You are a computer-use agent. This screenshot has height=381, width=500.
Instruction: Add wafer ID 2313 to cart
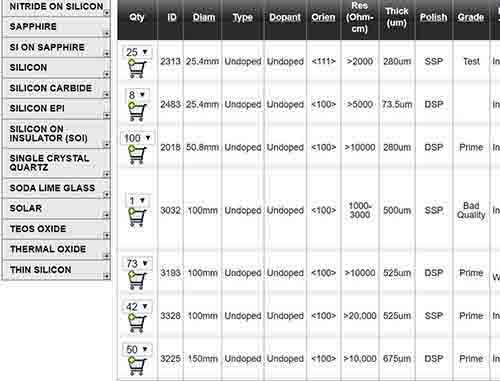(137, 69)
